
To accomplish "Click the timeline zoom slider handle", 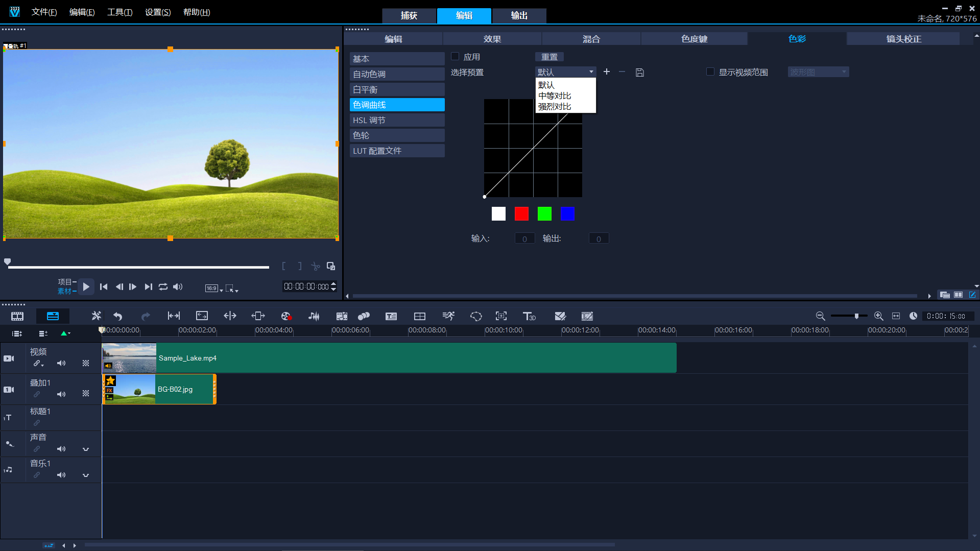I will 856,316.
